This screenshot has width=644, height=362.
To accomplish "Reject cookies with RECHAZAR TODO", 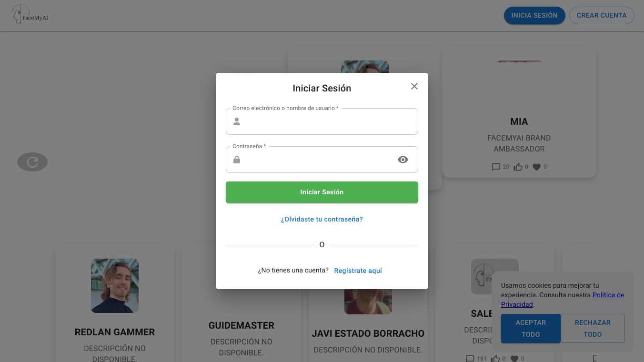I will [x=593, y=328].
